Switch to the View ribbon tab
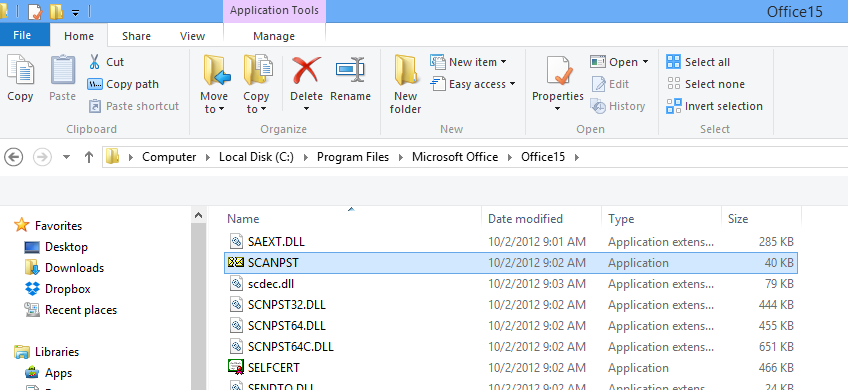Viewport: 848px width, 390px height. pos(193,36)
